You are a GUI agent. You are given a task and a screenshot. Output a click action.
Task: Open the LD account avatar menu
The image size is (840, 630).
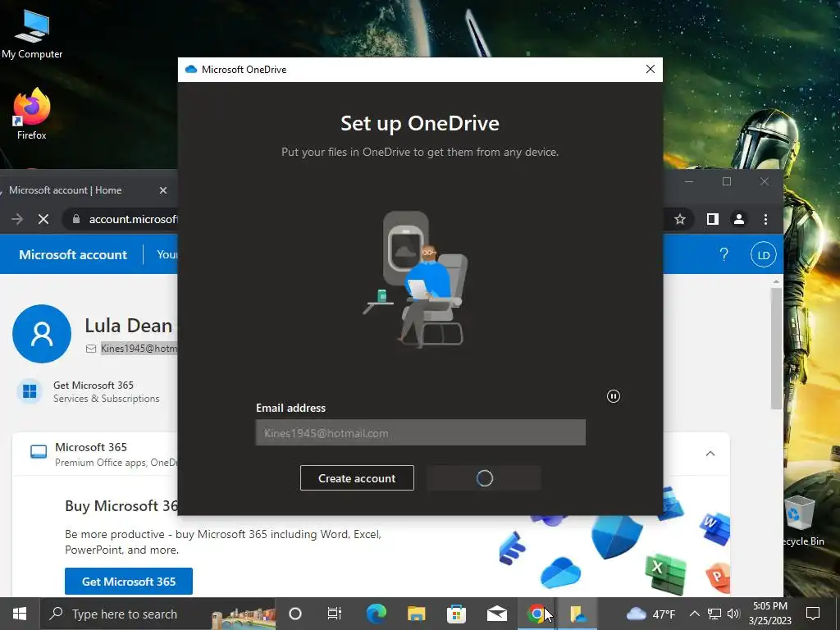pos(764,255)
